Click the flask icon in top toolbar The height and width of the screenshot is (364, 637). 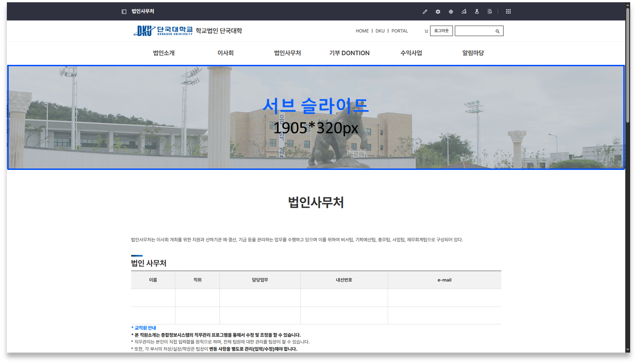pyautogui.click(x=477, y=11)
